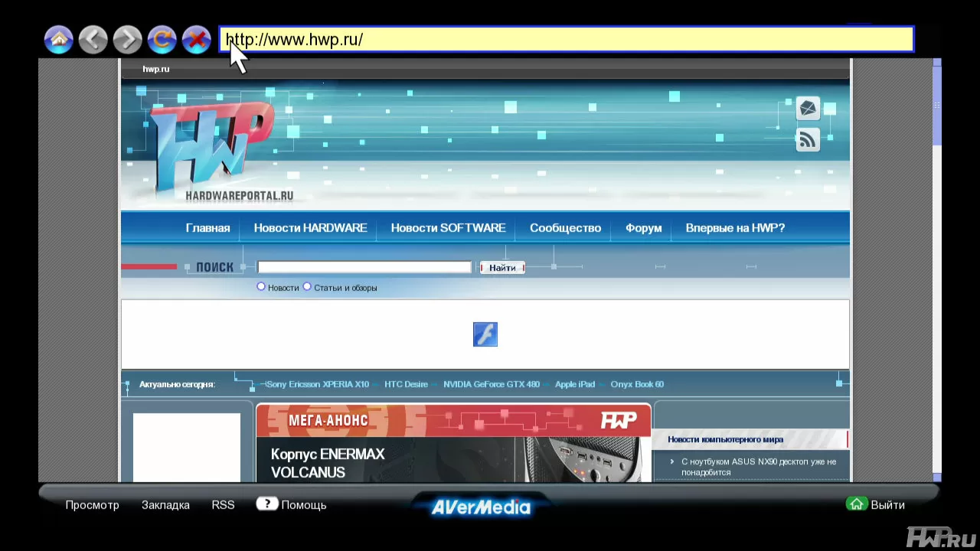Click the help question mark icon
980x551 pixels.
point(266,504)
